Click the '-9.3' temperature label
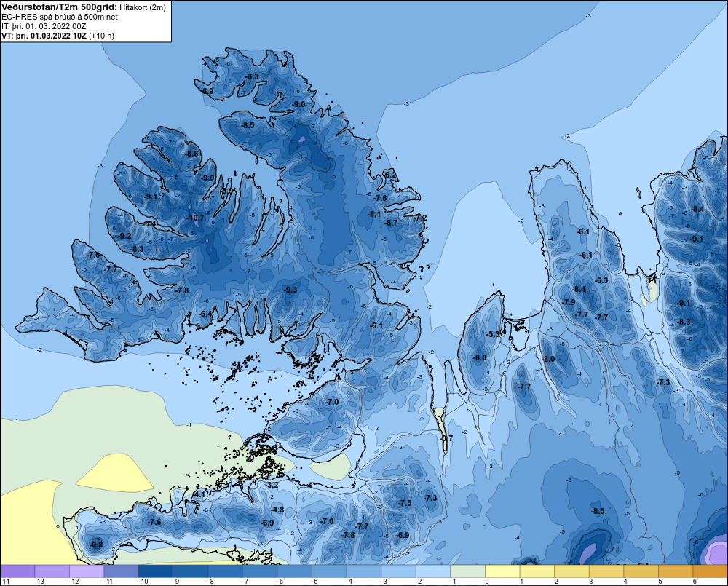Screen dimensions: 728x586 coord(290,290)
